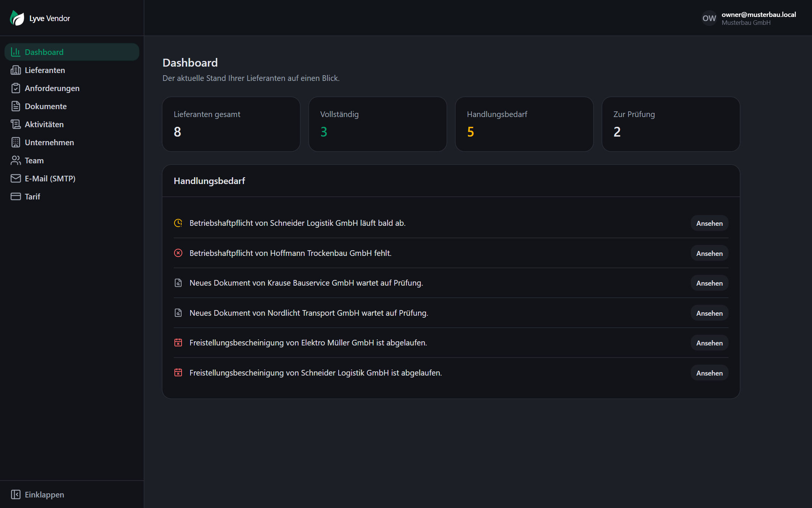The height and width of the screenshot is (508, 812).
Task: Click the clock icon for Schneider Logistik Betriebshaftpflicht
Action: point(178,223)
